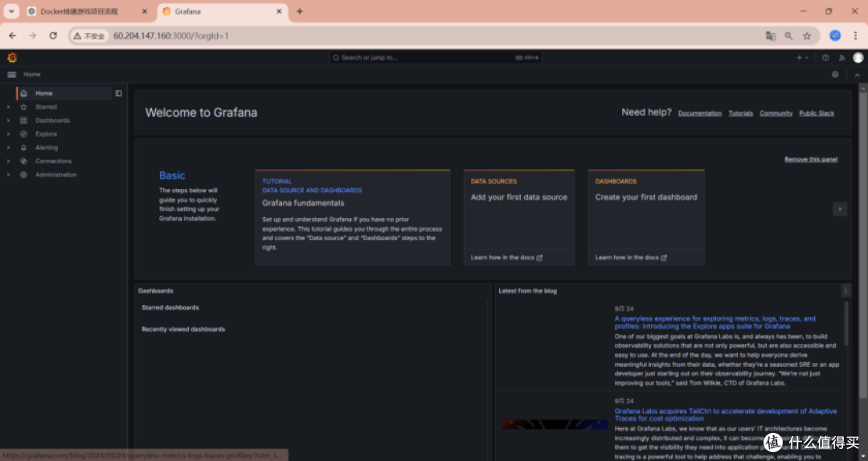Click the Alerting bell icon
The image size is (868, 461).
[24, 147]
